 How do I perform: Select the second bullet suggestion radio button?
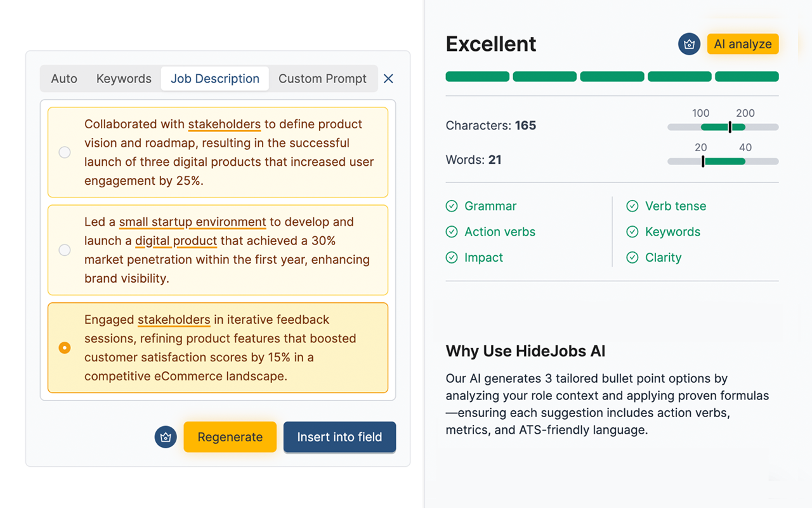pyautogui.click(x=64, y=250)
